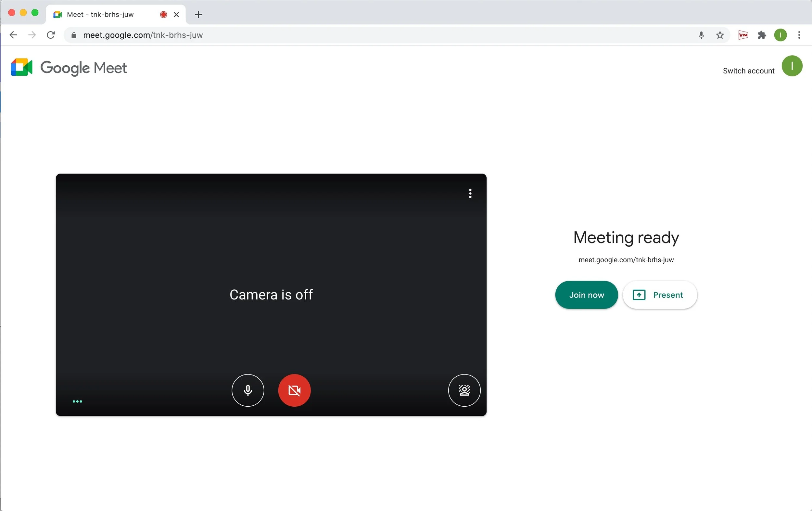The width and height of the screenshot is (812, 511).
Task: Click the green audio level dots indicator
Action: click(77, 401)
